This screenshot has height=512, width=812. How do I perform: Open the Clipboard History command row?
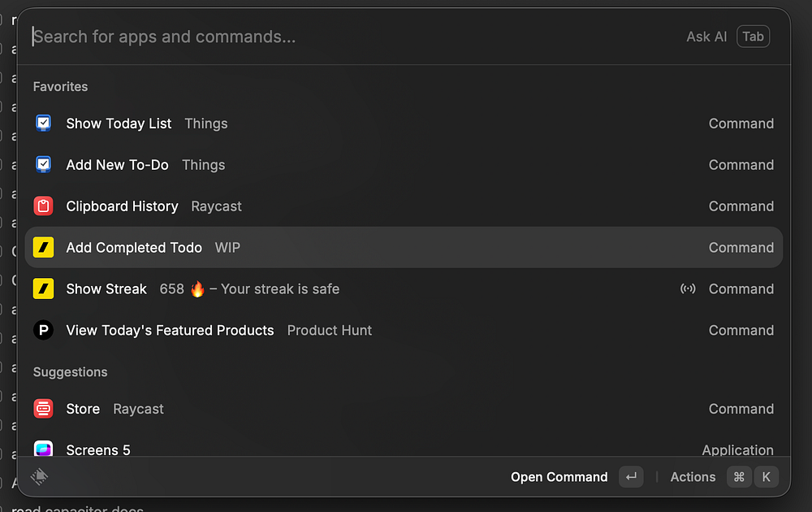click(x=122, y=206)
